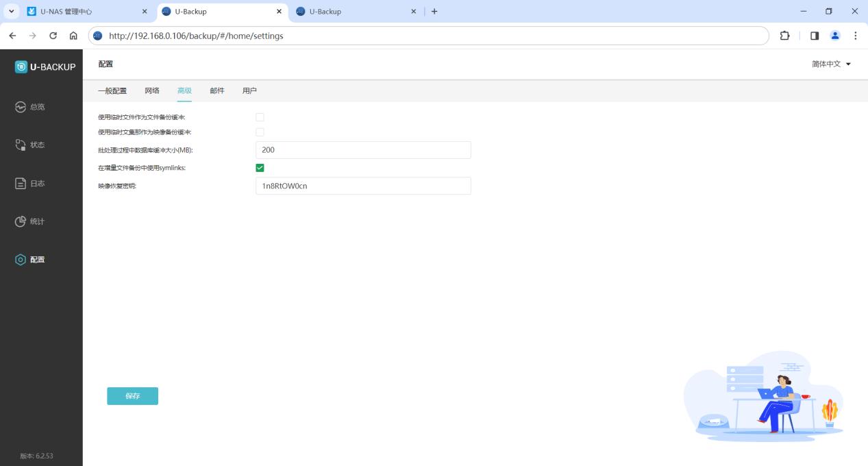868x466 pixels.
Task: Click the 保存 save button
Action: click(x=132, y=396)
